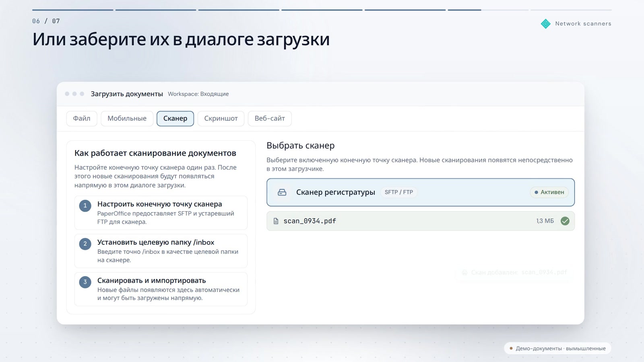Viewport: 644px width, 362px height.
Task: Switch to the Скриншот tab
Action: (221, 118)
